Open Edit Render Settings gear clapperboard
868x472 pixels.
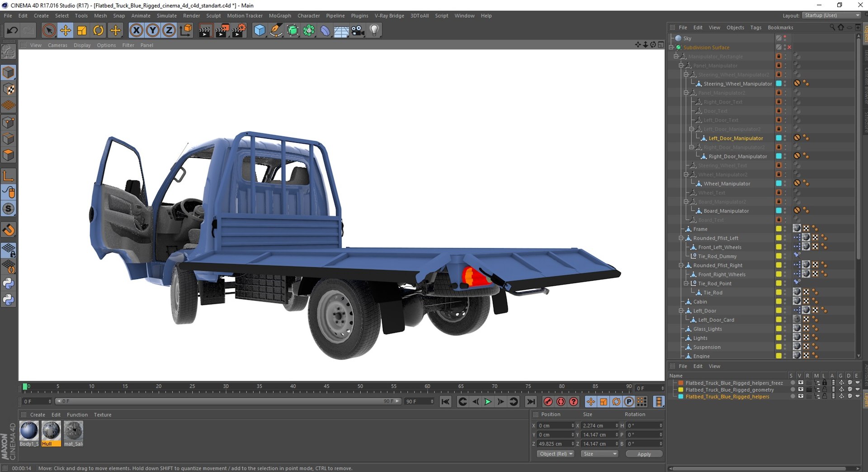coord(239,30)
